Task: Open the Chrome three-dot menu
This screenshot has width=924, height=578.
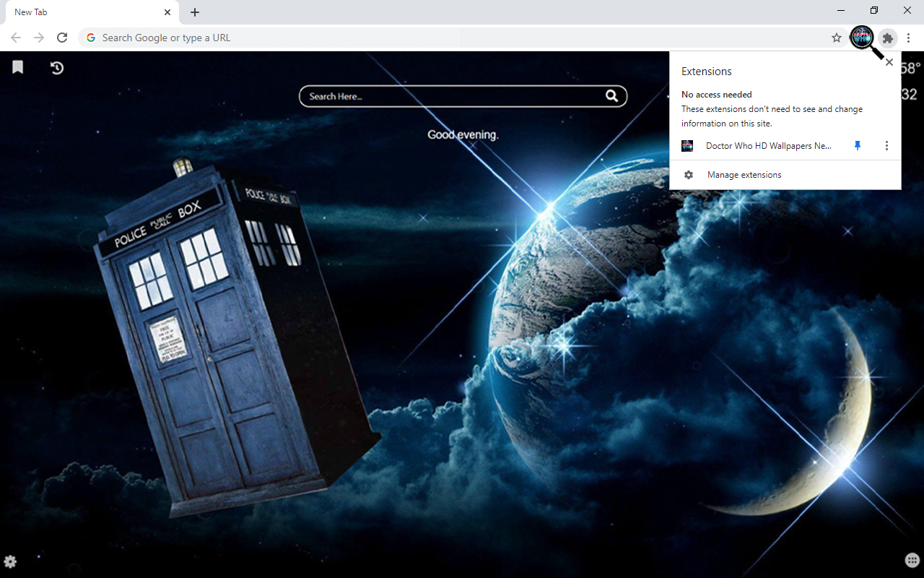Action: click(x=909, y=38)
